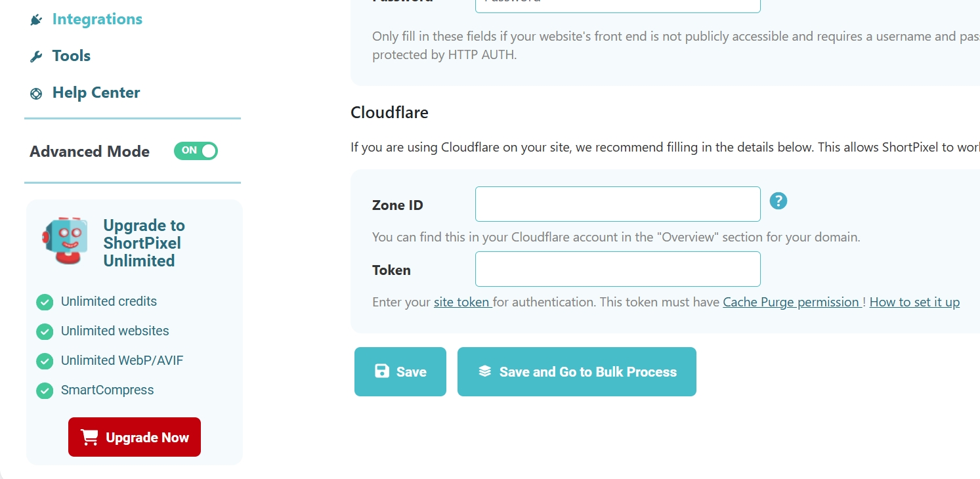Select Help Center in the sidebar
Image resolution: width=980 pixels, height=479 pixels.
pos(96,93)
